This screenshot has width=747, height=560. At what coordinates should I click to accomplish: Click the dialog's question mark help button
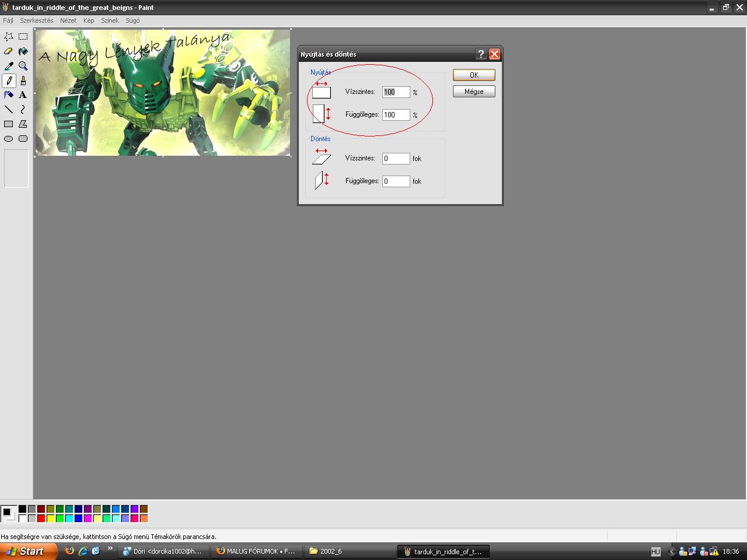[481, 54]
